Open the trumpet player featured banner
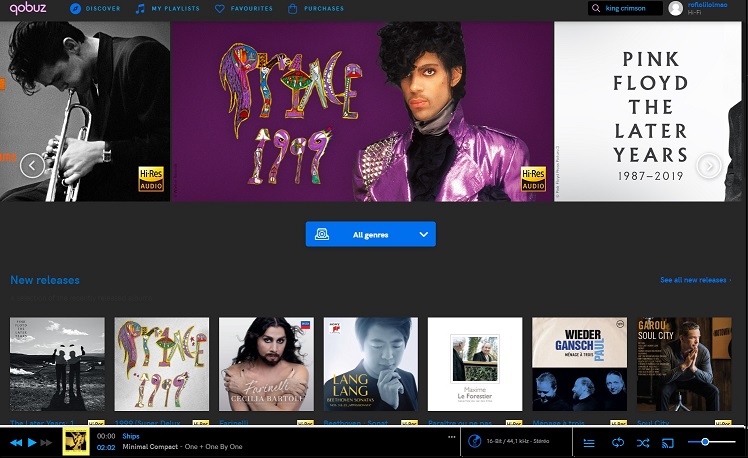 [85, 111]
